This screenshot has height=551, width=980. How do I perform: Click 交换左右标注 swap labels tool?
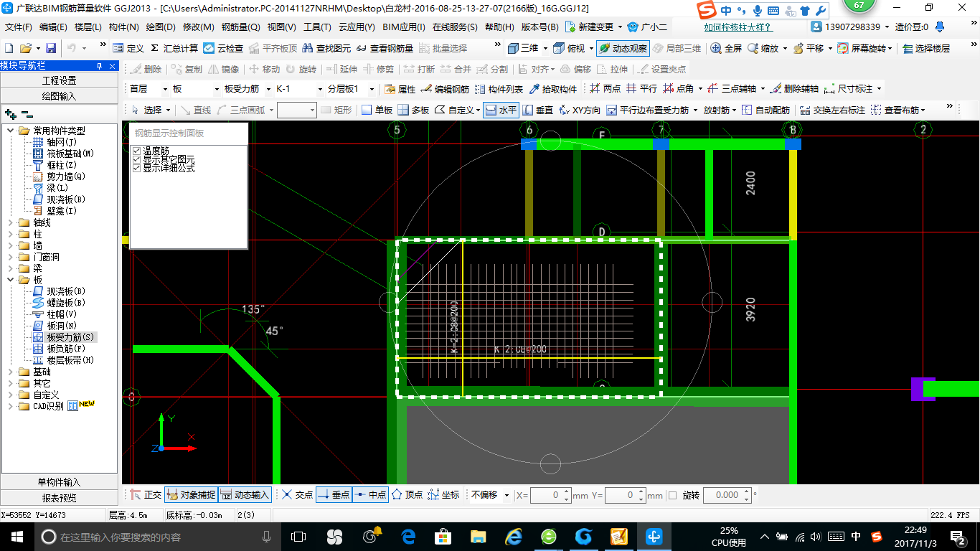[x=832, y=110]
